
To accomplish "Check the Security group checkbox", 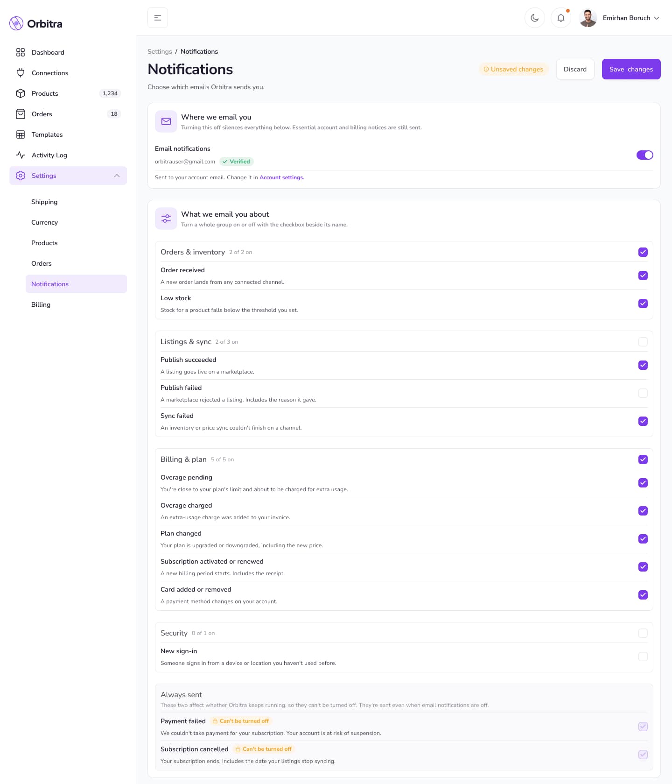I will pyautogui.click(x=643, y=633).
